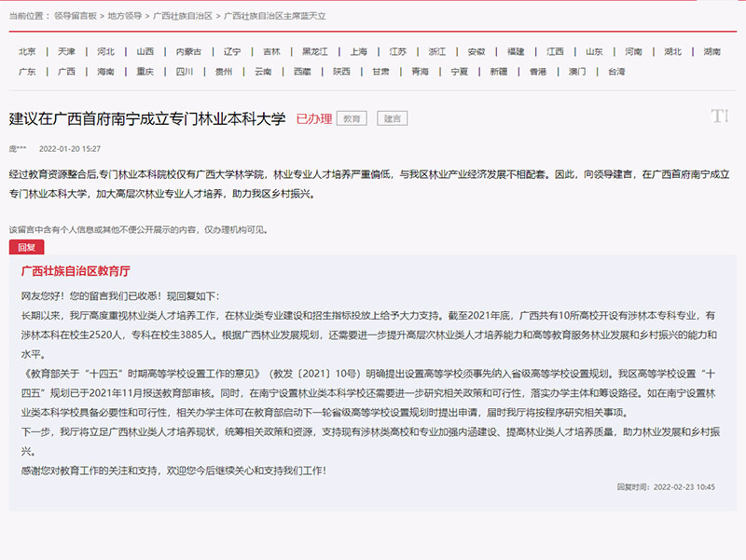Select 湖南 from the province row
Viewport: 746px width, 560px height.
click(x=711, y=51)
